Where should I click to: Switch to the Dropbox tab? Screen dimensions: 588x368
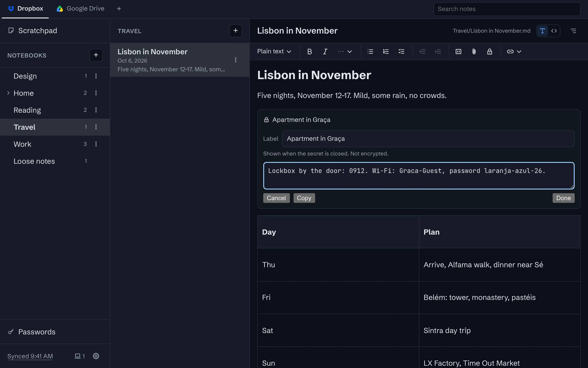pyautogui.click(x=25, y=9)
